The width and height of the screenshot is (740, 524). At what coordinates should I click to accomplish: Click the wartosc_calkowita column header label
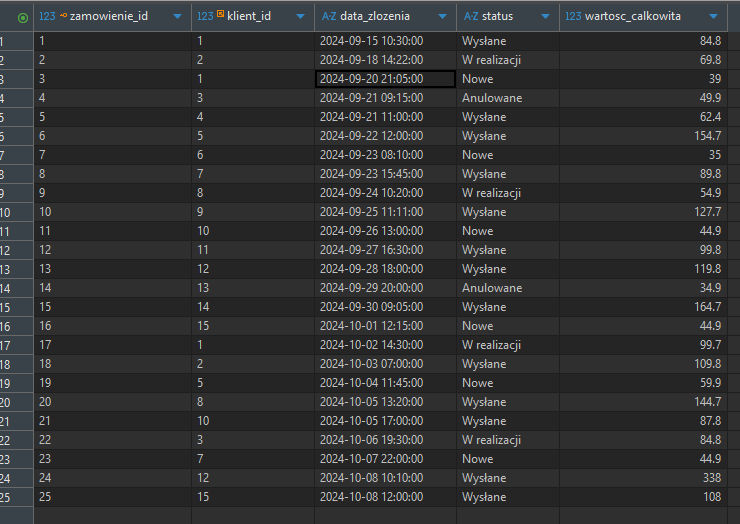click(637, 17)
